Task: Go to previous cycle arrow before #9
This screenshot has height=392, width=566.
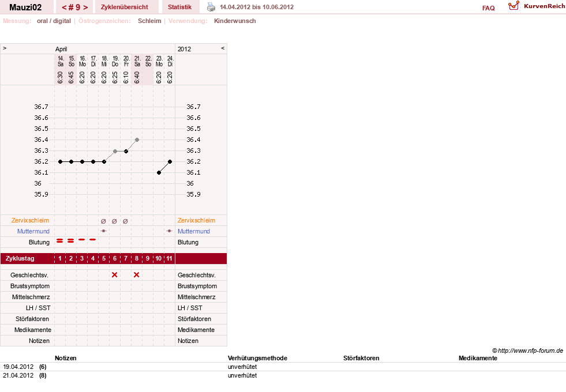Action: pyautogui.click(x=64, y=7)
